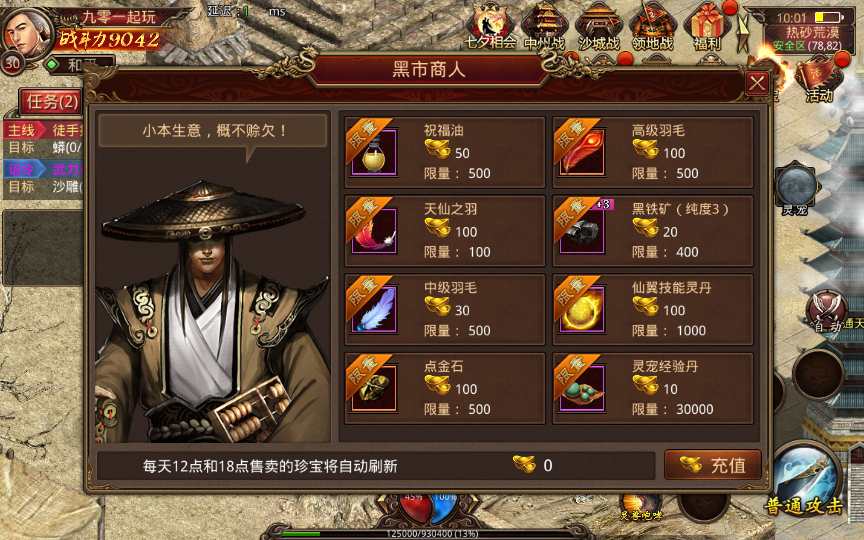
Task: Select the 高级羽毛 red feather icon
Action: (582, 153)
